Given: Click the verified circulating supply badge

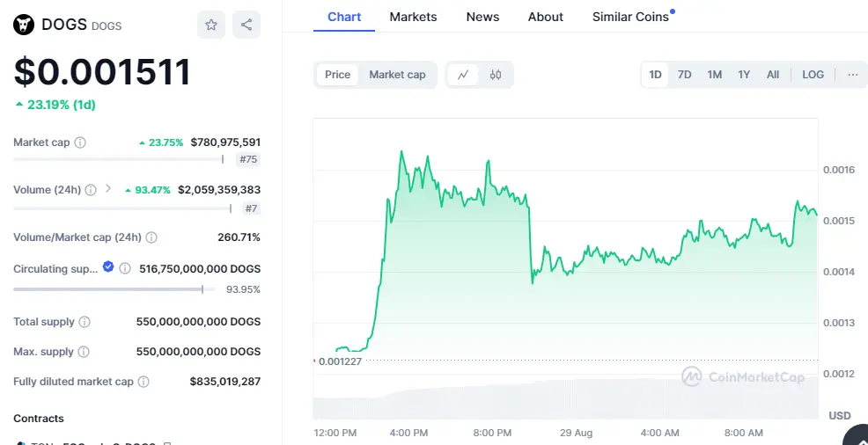Looking at the screenshot, I should 108,267.
